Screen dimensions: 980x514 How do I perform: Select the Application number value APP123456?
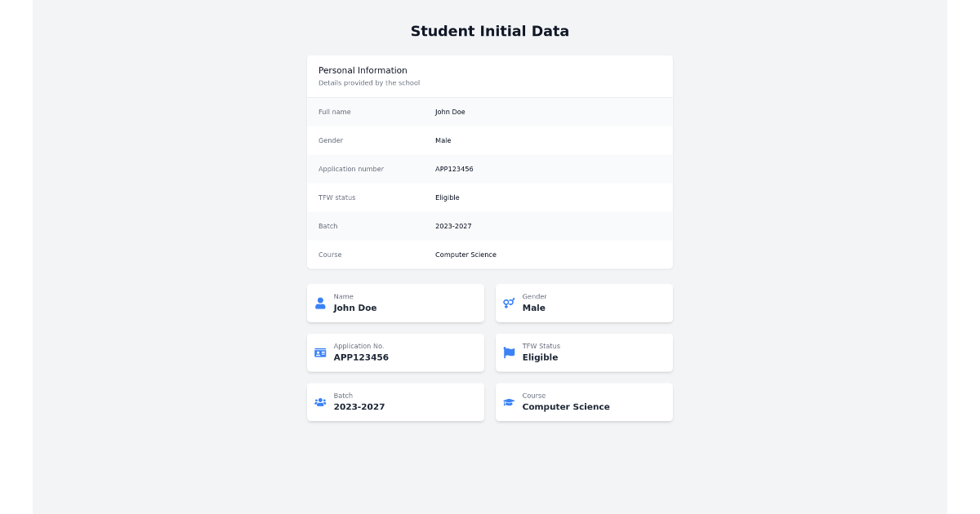[455, 169]
